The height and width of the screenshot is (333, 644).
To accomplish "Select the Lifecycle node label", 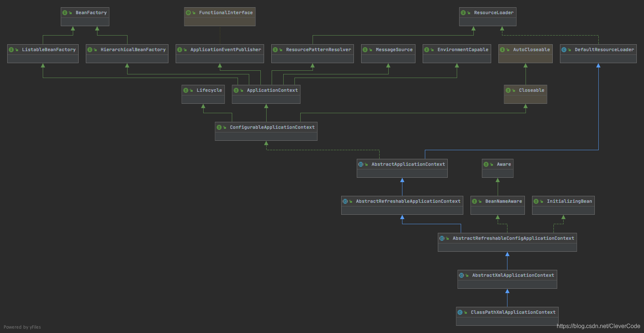I will 209,90.
